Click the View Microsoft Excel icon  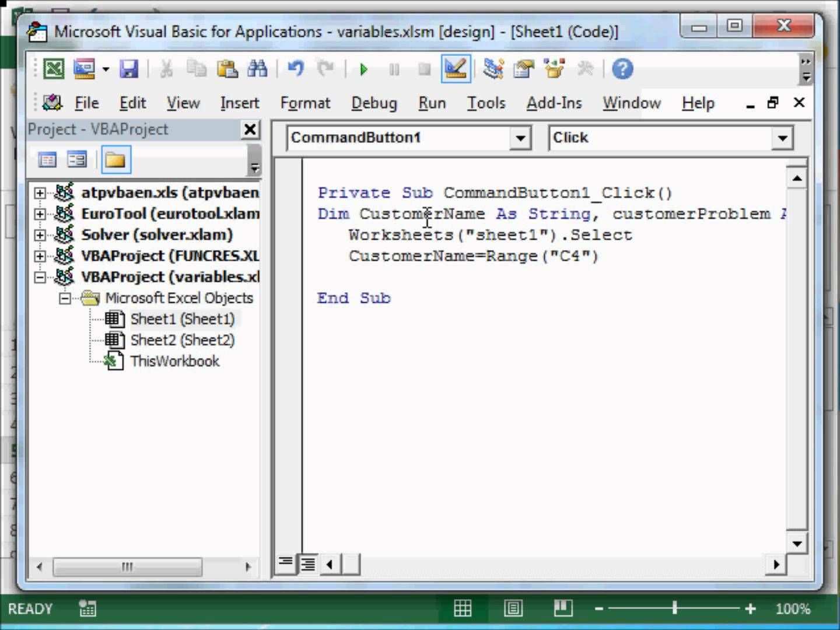click(x=54, y=69)
